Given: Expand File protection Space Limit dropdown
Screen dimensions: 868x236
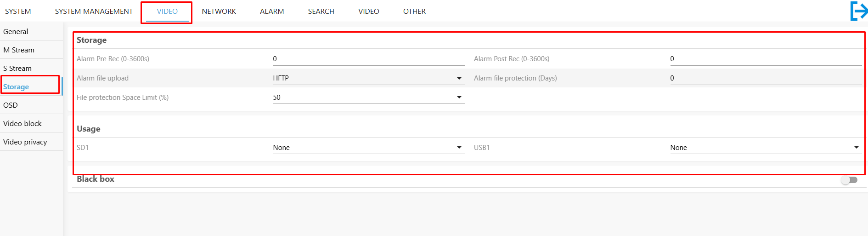Looking at the screenshot, I should click(369, 98).
